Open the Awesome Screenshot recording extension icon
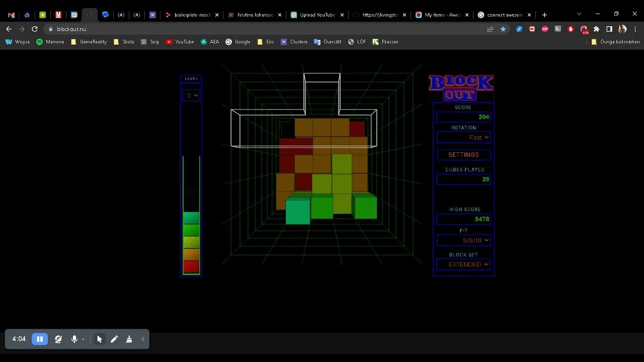Image resolution: width=644 pixels, height=362 pixels. [x=584, y=30]
